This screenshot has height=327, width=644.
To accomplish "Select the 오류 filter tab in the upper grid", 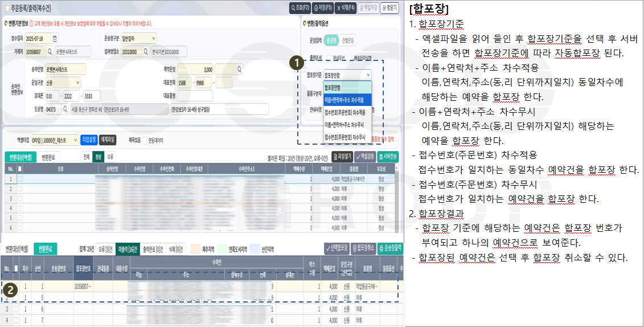I will pyautogui.click(x=110, y=157).
